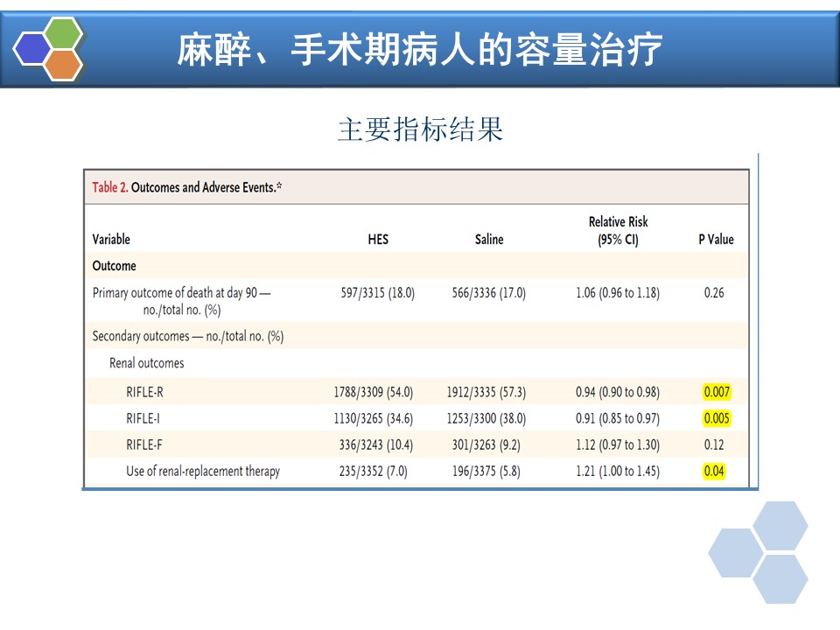
Task: Click the Saline value 196/3375 (5.8)
Action: (486, 472)
